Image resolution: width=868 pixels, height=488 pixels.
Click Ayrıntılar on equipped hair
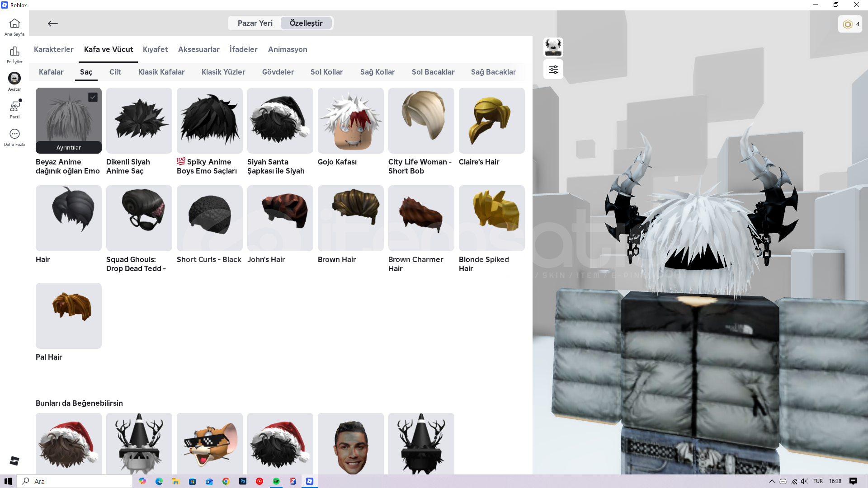pos(69,148)
